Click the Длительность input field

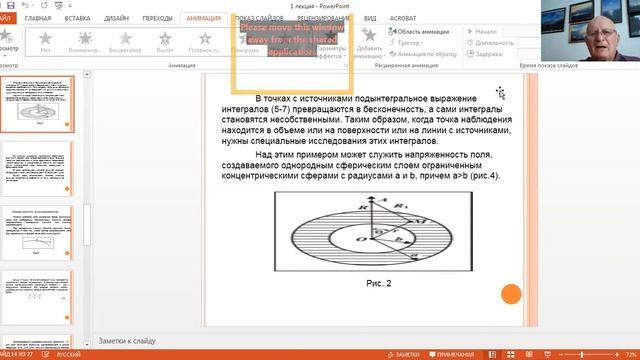point(529,42)
